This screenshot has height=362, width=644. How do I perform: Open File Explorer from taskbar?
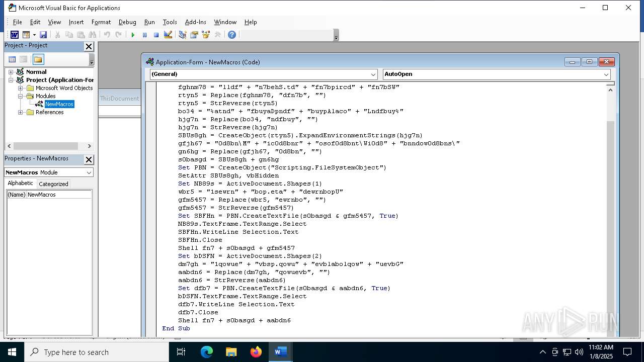click(x=231, y=352)
